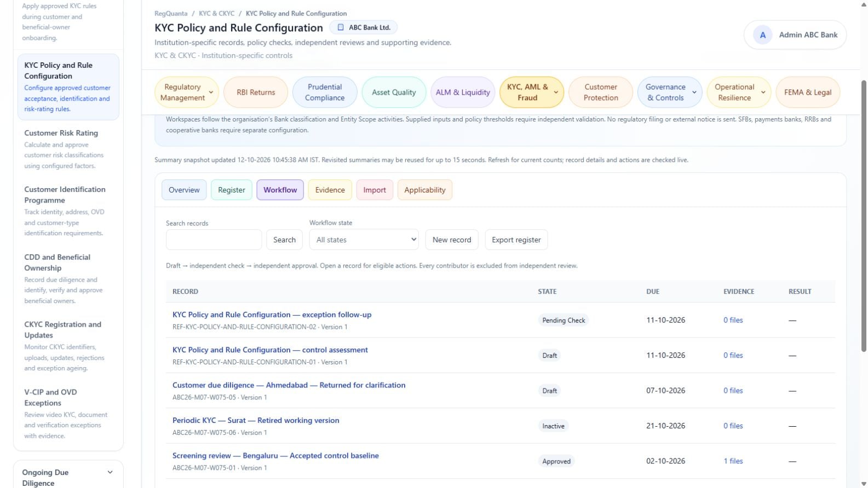Open Screening review Bengaluru record
This screenshot has width=868, height=488.
tap(275, 456)
